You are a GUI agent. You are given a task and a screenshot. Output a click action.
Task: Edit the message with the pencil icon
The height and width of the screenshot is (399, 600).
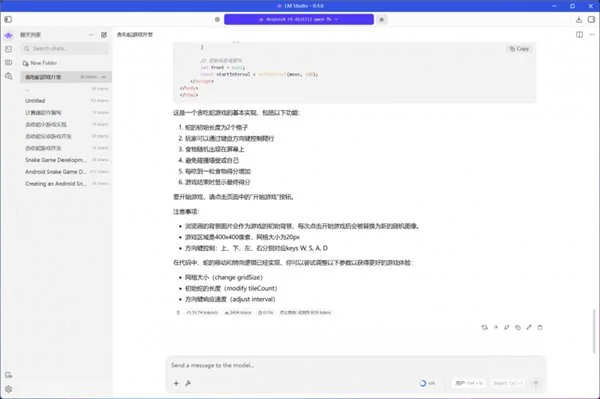point(529,327)
